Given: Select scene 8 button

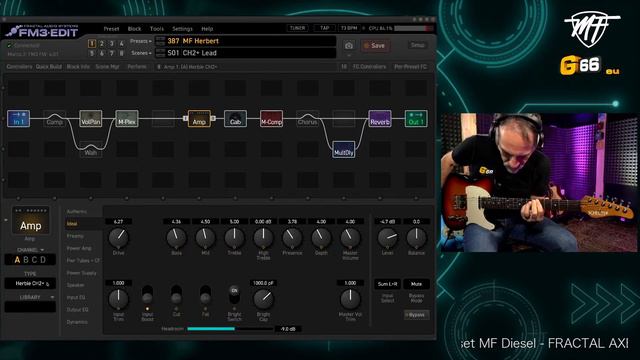Looking at the screenshot, I should click(121, 53).
